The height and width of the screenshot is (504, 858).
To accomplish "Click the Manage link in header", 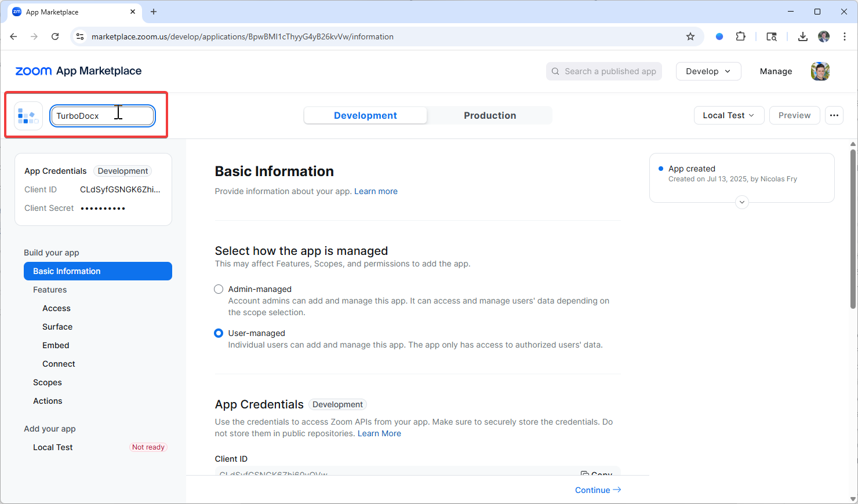I will pyautogui.click(x=776, y=71).
